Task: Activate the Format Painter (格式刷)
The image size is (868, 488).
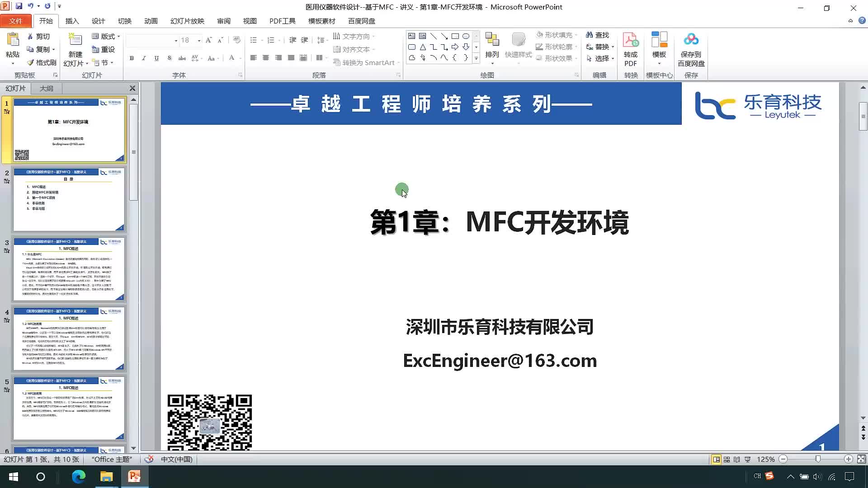Action: coord(42,62)
